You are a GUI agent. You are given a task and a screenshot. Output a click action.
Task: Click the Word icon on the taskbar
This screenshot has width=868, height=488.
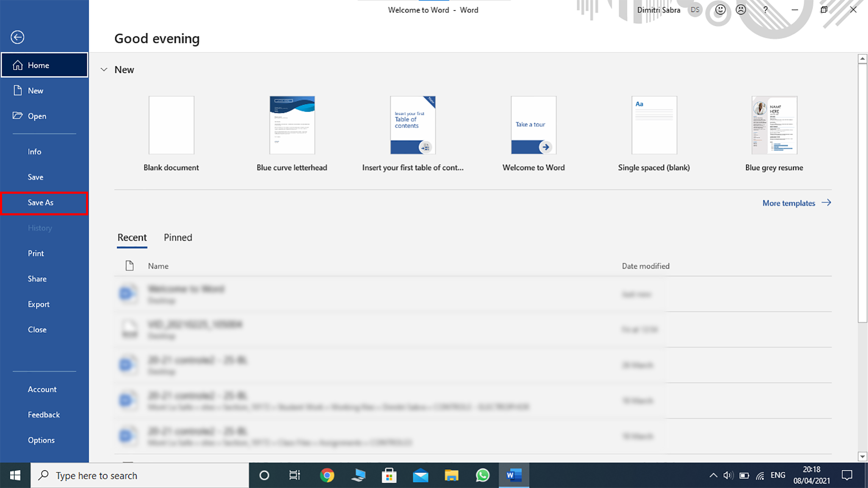[513, 475]
